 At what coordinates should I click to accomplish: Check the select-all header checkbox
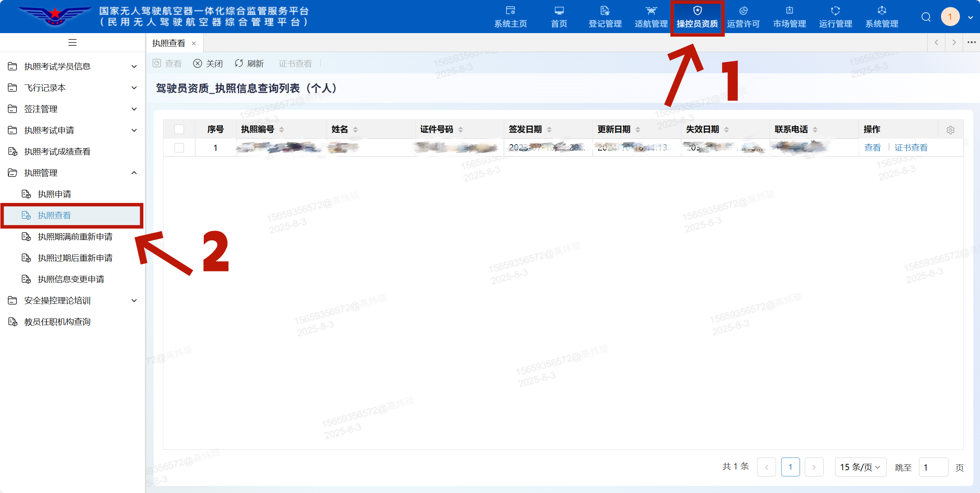(x=179, y=129)
